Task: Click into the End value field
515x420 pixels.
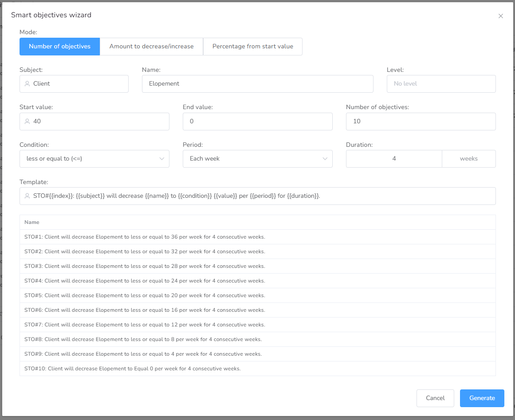Action: 257,122
